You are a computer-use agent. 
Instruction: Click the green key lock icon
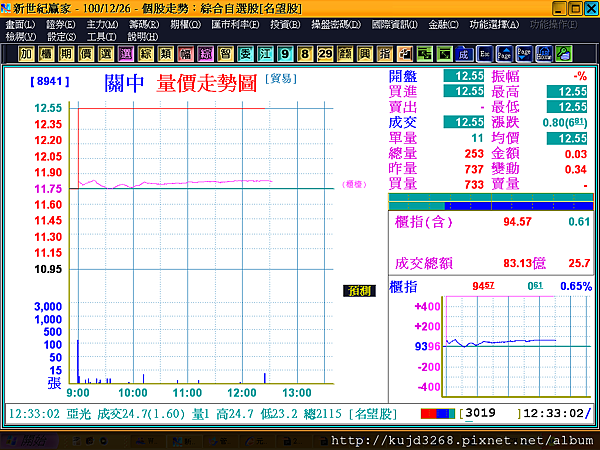tap(564, 54)
